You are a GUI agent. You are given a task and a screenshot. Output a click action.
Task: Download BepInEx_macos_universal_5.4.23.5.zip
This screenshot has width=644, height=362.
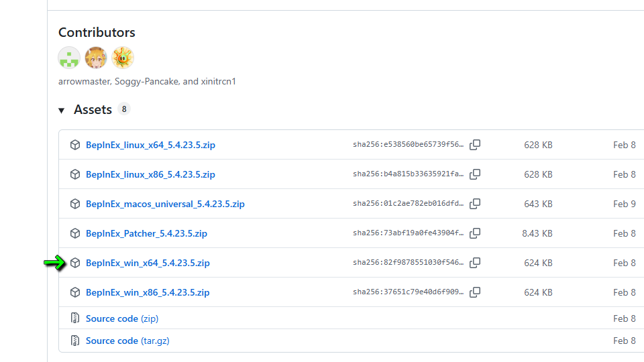(x=165, y=204)
